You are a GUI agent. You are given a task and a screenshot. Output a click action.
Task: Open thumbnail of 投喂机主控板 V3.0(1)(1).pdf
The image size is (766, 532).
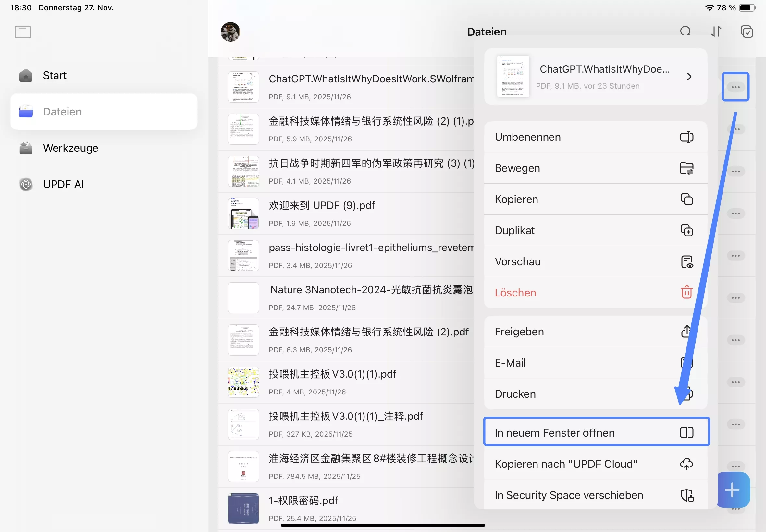pyautogui.click(x=243, y=382)
